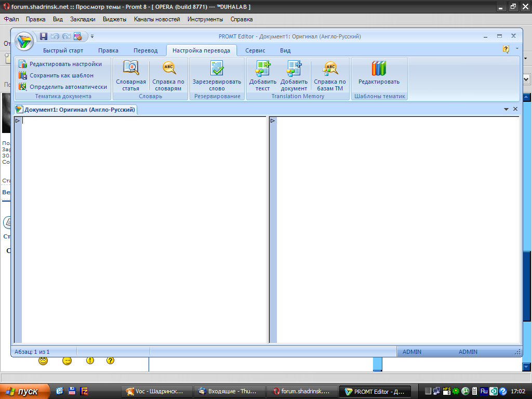This screenshot has width=532, height=399.
Task: Open Opera's Каналы новостей menu
Action: coord(157,19)
